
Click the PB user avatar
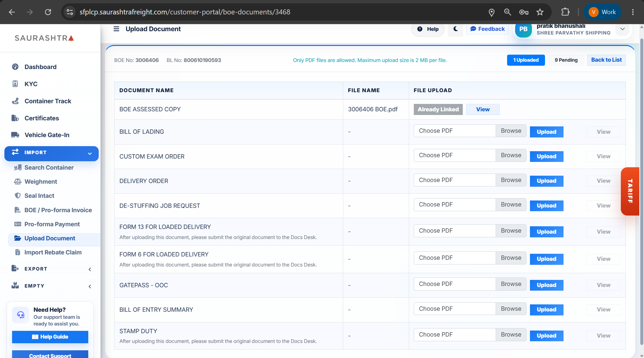click(523, 29)
